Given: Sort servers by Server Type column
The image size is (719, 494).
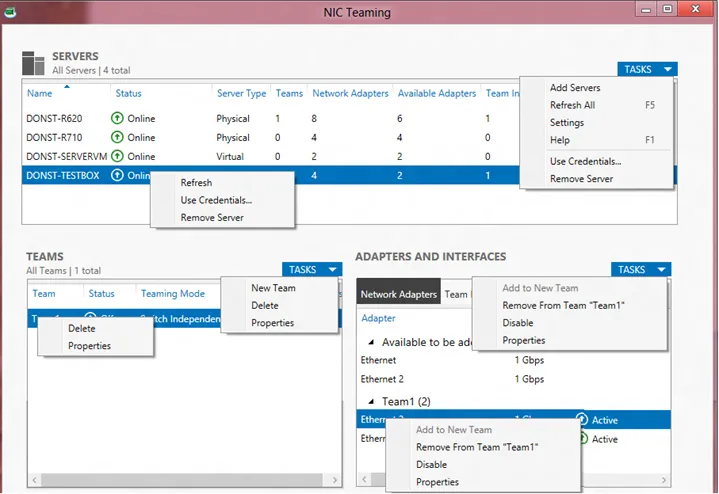Looking at the screenshot, I should pos(241,94).
